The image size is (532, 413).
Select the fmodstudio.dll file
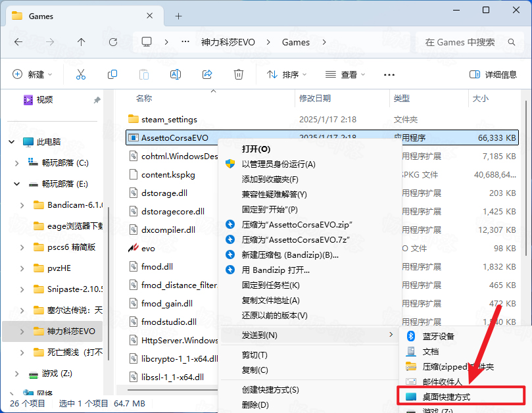[x=168, y=322]
